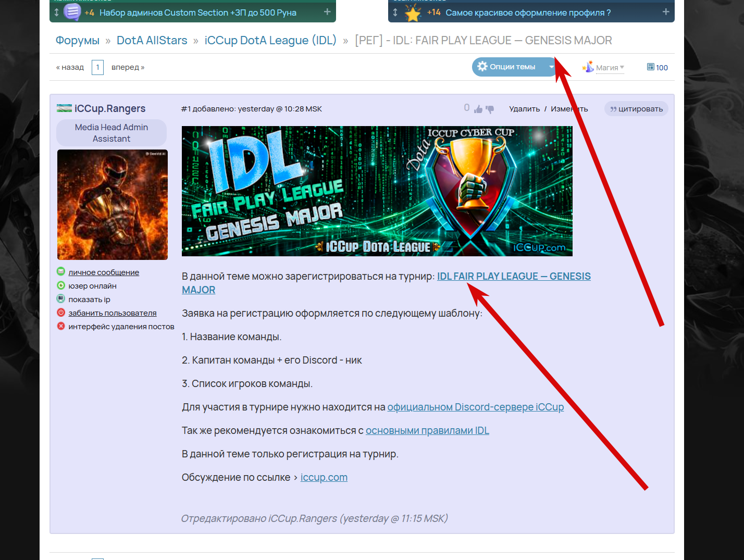Viewport: 744px width, 560px height.
Task: Click the up-down arrows icon on Самое красивое banner
Action: pos(395,12)
